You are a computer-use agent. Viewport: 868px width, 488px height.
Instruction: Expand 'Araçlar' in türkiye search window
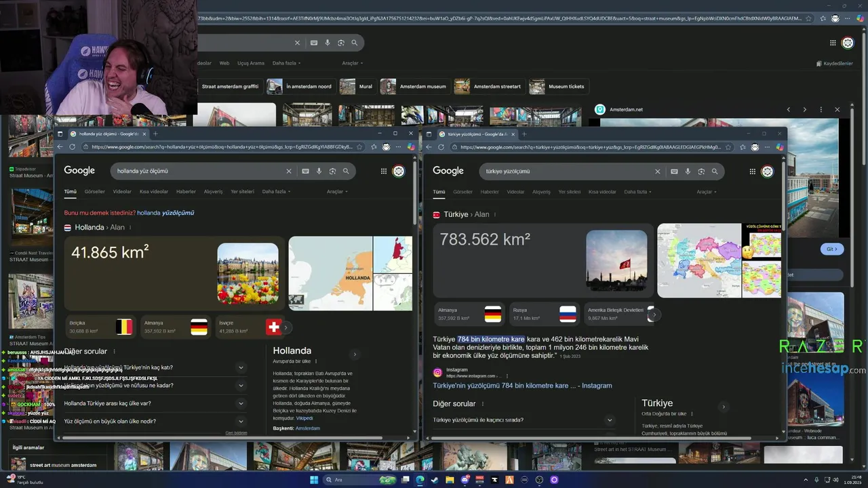coord(706,192)
